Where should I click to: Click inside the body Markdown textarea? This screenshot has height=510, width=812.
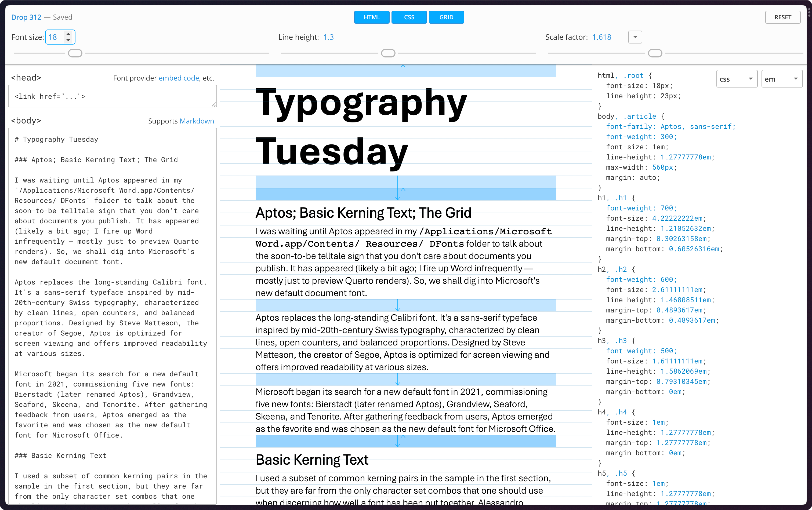[x=112, y=316]
